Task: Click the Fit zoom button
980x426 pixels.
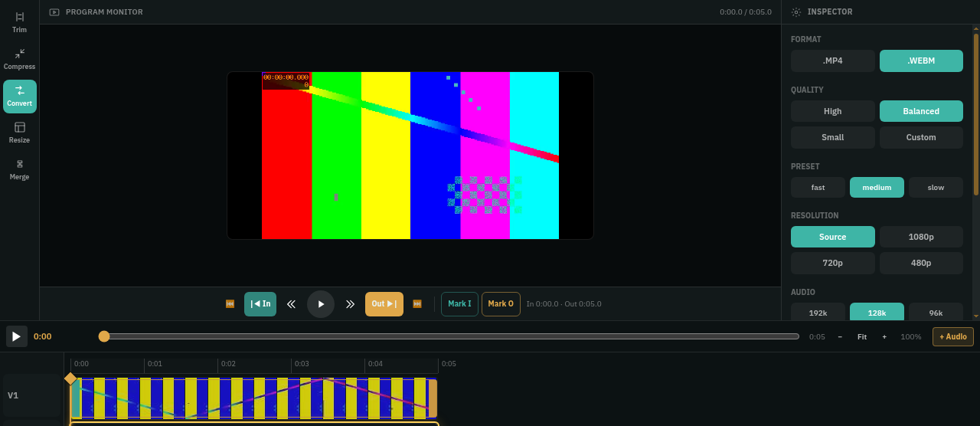Action: [x=862, y=337]
